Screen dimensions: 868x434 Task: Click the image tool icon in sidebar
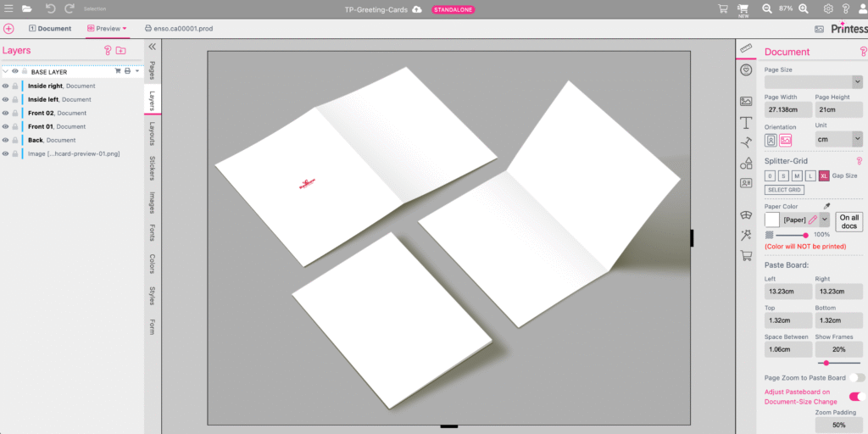tap(746, 101)
